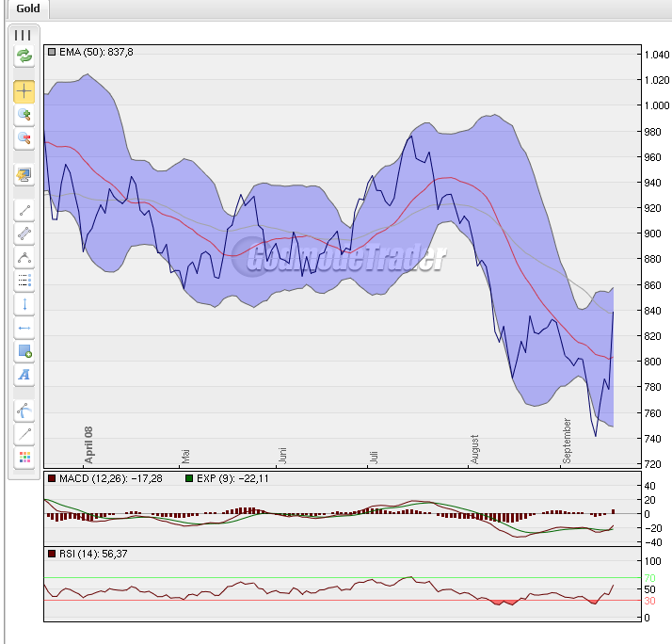Screen dimensions: 672x644
Task: Select the rectangle shape tool
Action: (24, 351)
